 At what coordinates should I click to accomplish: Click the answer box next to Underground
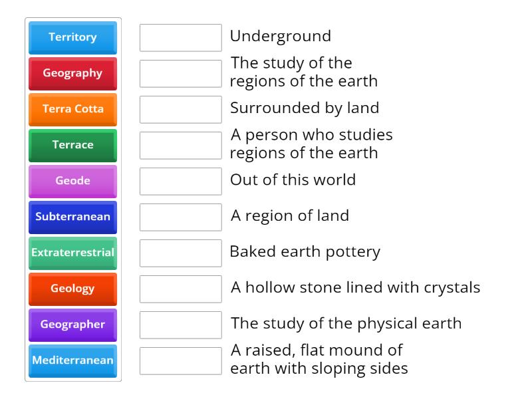click(x=180, y=38)
